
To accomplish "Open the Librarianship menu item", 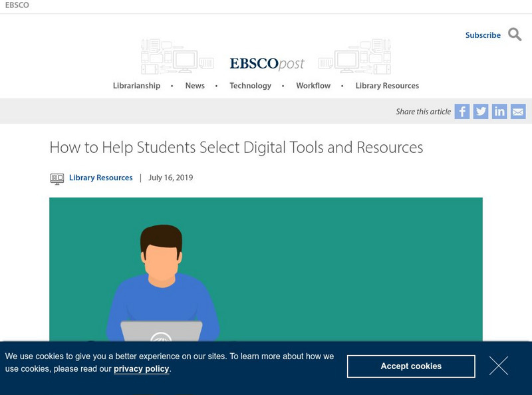I will 136,86.
